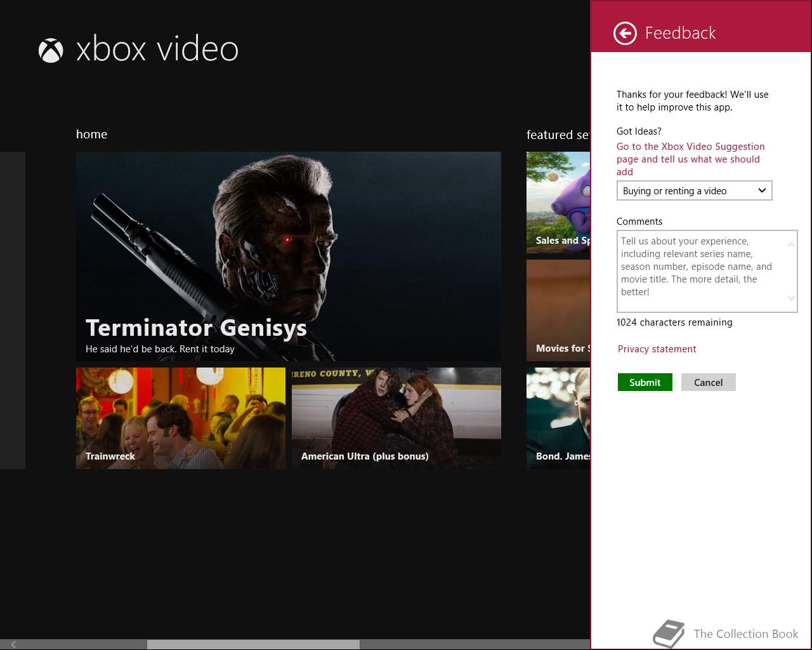Click the horizontal scrollbar thumb
Viewport: 812px width, 650px height.
[253, 644]
